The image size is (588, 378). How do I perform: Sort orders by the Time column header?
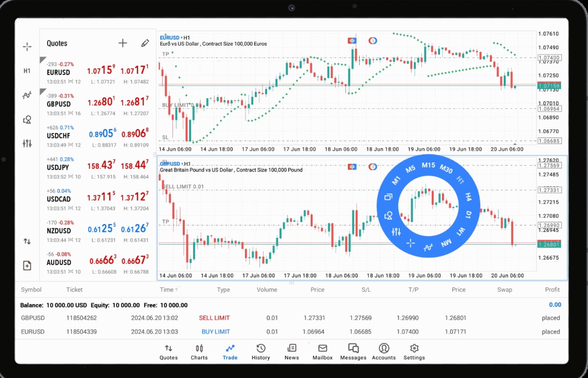[167, 290]
